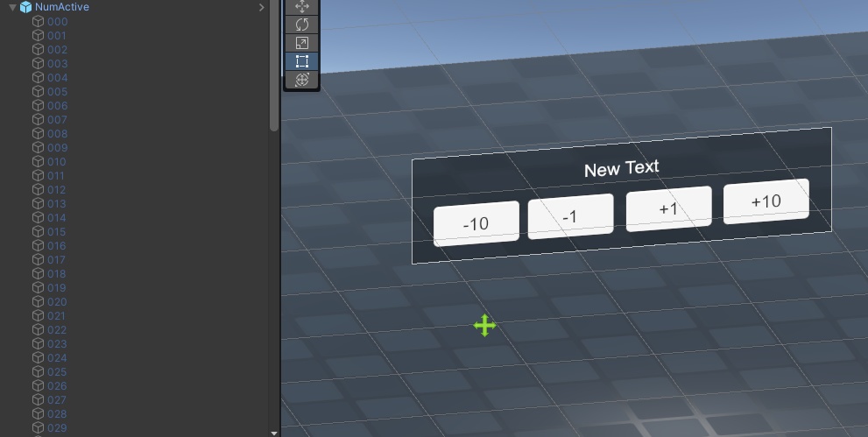Click the cube icon beside 009
The height and width of the screenshot is (437, 868).
(39, 147)
